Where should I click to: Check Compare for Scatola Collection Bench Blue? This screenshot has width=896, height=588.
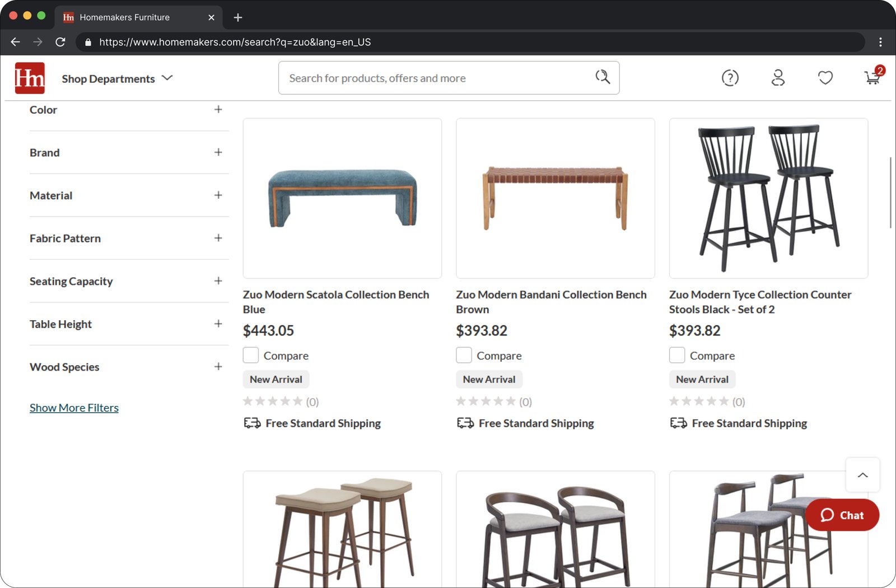coord(251,355)
